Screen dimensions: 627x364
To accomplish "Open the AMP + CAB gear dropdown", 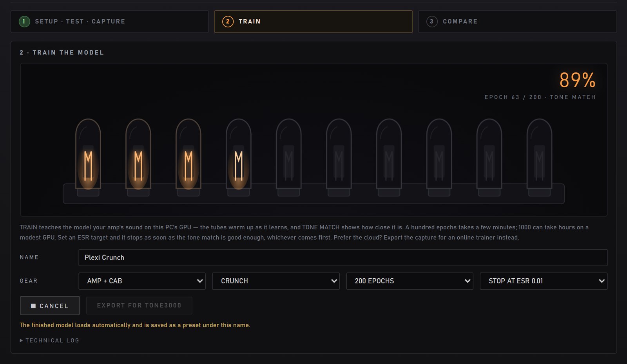I will [x=142, y=281].
